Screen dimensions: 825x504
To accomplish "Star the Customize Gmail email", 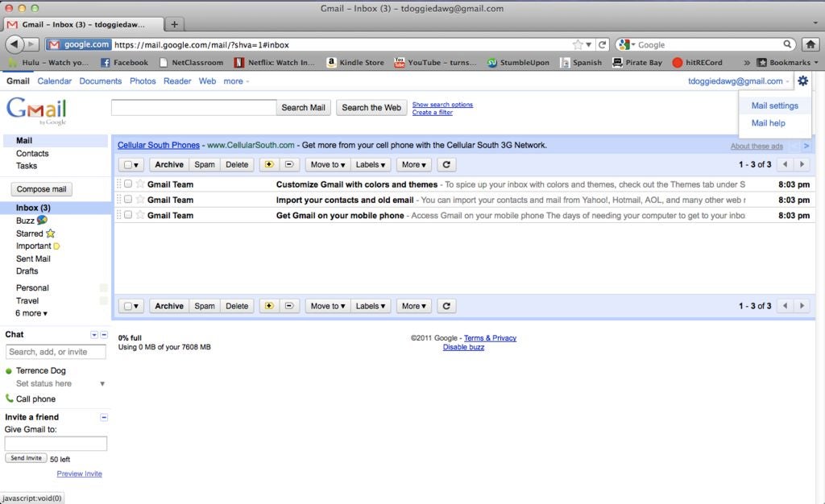I will point(140,184).
